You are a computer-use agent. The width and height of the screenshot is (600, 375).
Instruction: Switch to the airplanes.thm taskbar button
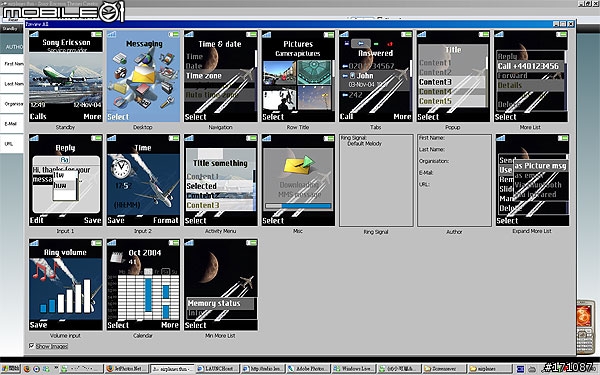172,369
